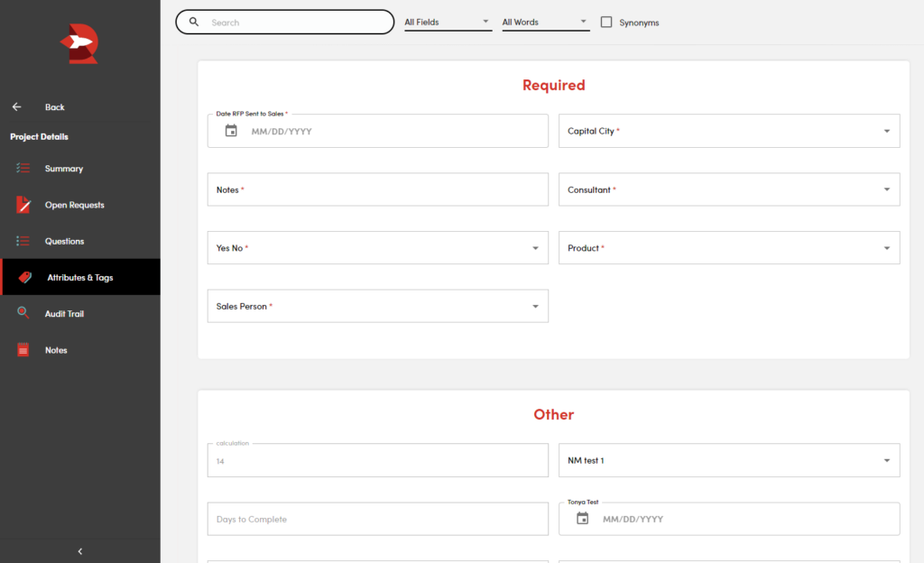Navigate to Questions section
924x563 pixels.
coord(80,241)
